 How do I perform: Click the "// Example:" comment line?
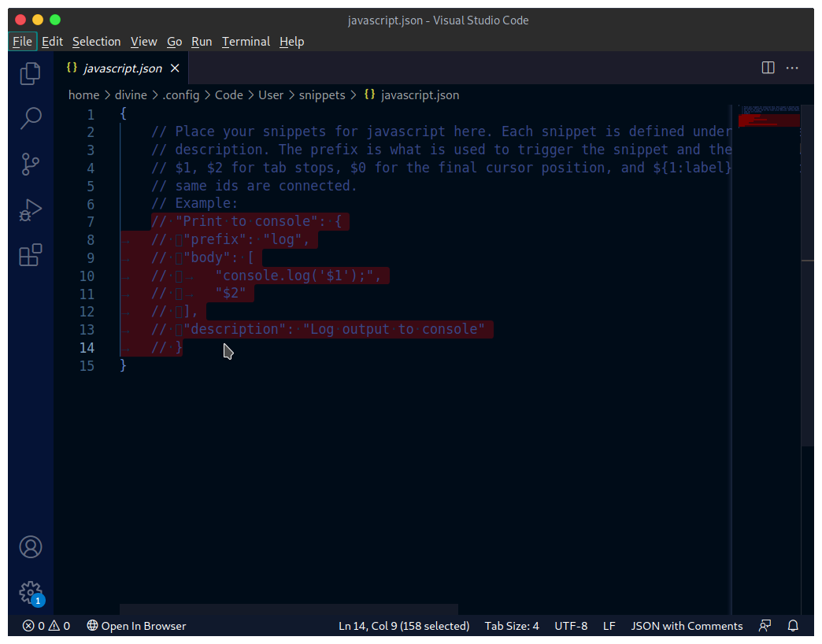(194, 203)
